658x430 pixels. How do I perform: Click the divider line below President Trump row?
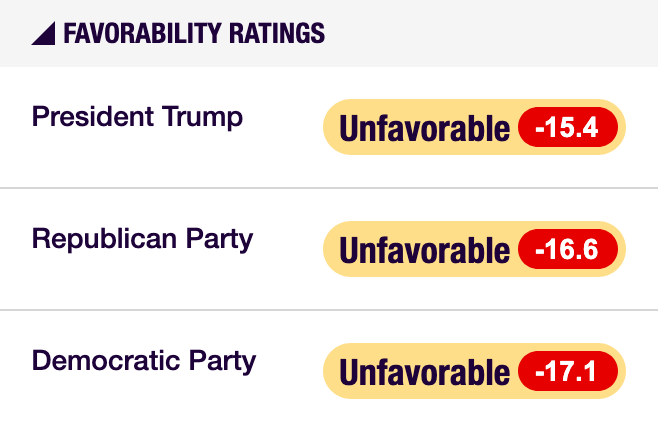coord(329,188)
